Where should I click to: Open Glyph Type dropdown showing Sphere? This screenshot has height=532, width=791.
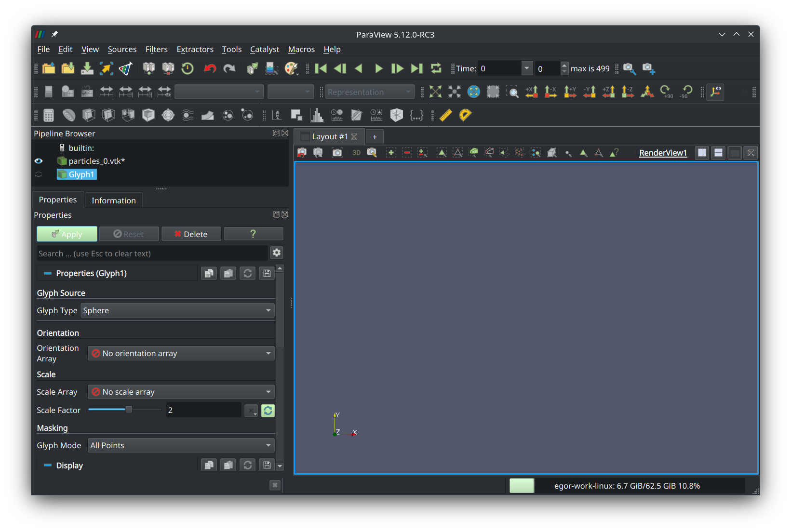pyautogui.click(x=177, y=310)
